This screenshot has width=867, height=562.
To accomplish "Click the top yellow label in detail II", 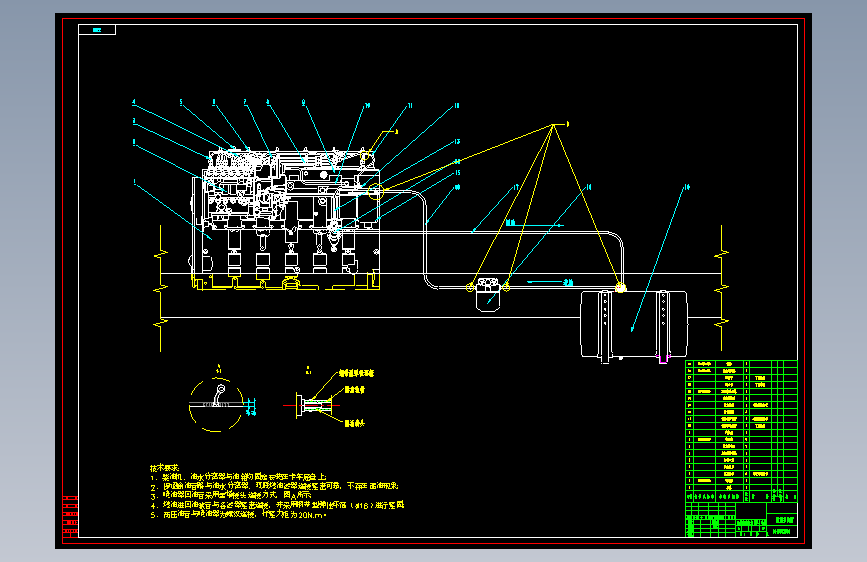I will coord(356,373).
